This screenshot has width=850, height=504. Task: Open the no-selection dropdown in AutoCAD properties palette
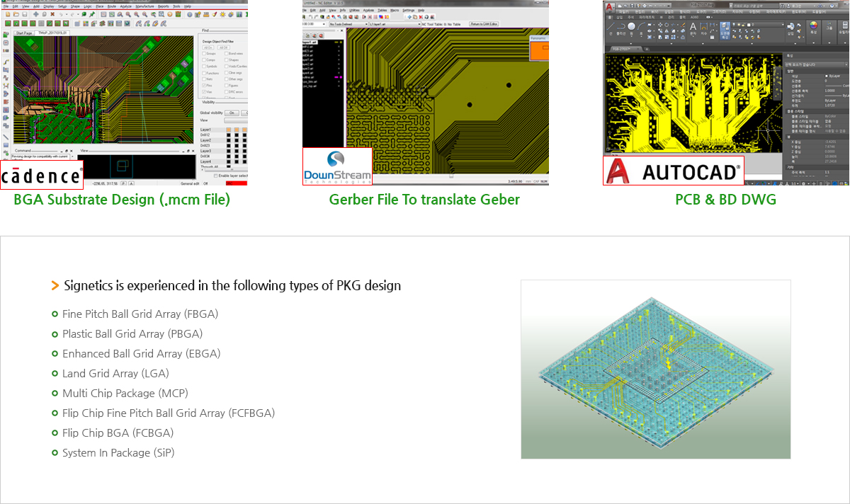816,64
